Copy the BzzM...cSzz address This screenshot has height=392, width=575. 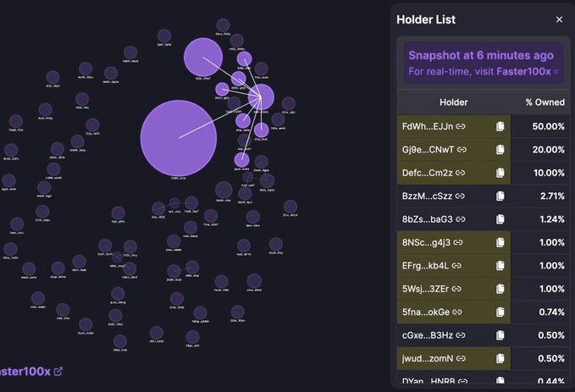pos(500,196)
